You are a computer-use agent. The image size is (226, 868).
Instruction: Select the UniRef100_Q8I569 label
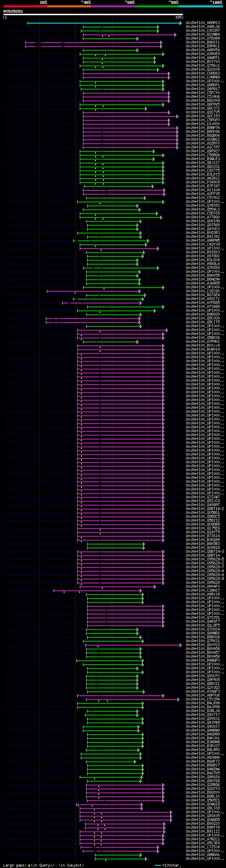203,225
